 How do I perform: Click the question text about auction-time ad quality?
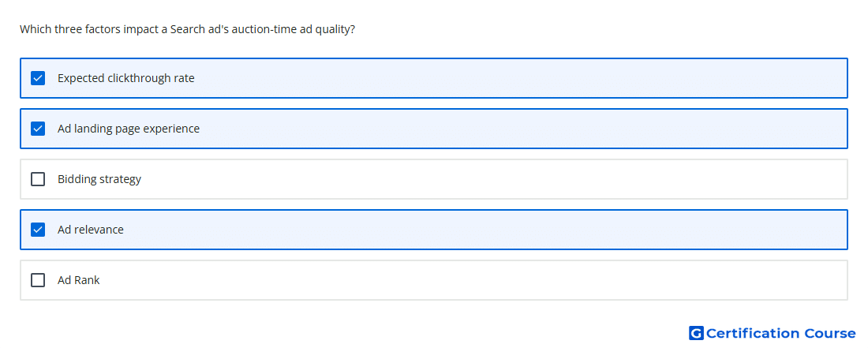coord(187,29)
